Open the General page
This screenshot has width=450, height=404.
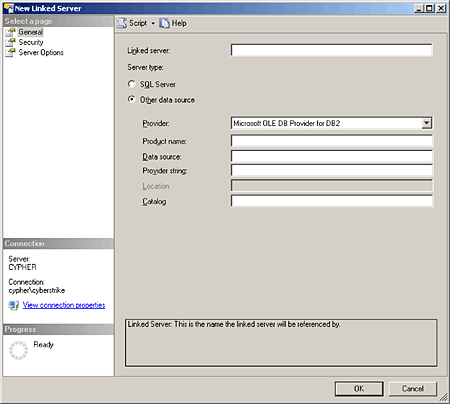coord(31,32)
